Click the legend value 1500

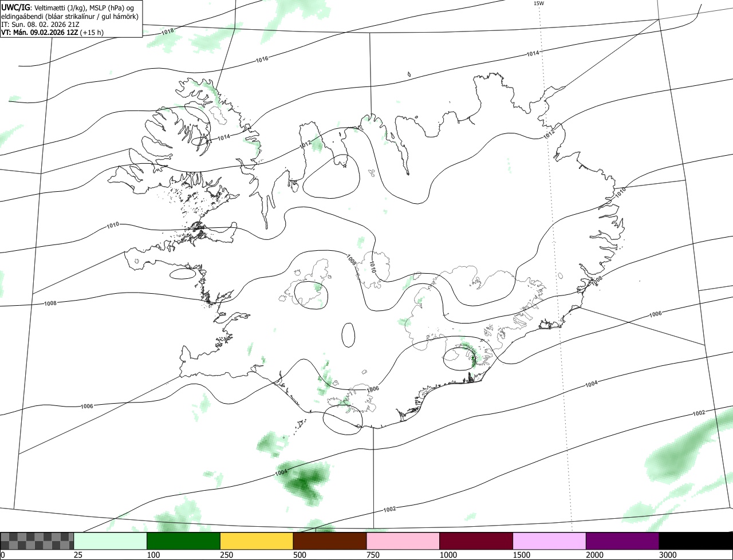(x=521, y=555)
